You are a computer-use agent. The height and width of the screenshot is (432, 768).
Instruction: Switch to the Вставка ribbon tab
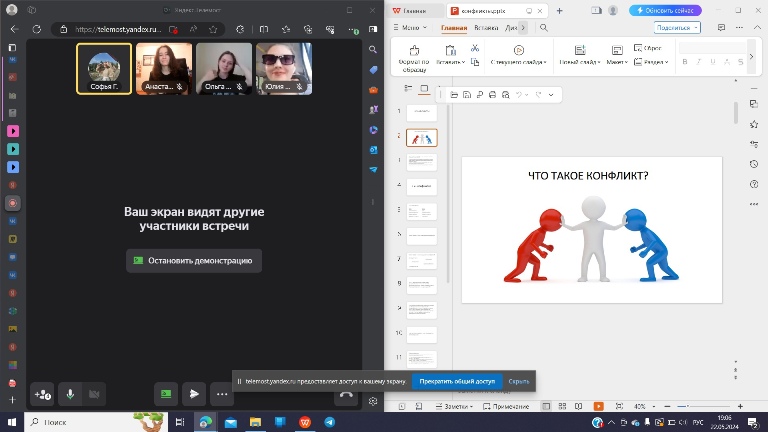tap(488, 28)
